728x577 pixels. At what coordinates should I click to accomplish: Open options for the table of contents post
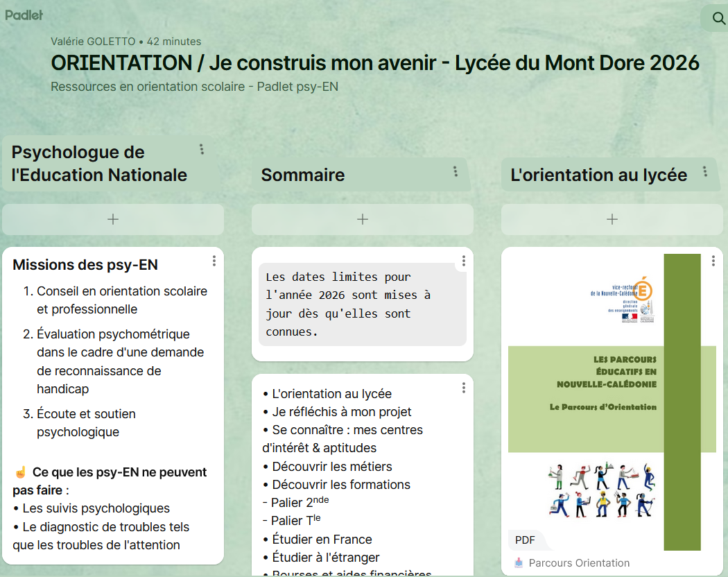tap(464, 388)
